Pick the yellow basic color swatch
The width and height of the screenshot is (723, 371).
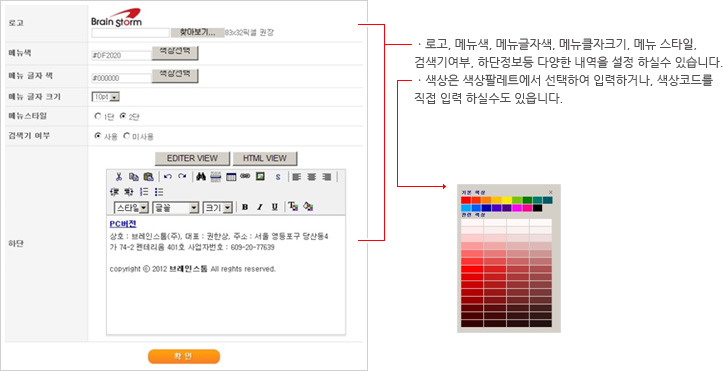pyautogui.click(x=506, y=200)
